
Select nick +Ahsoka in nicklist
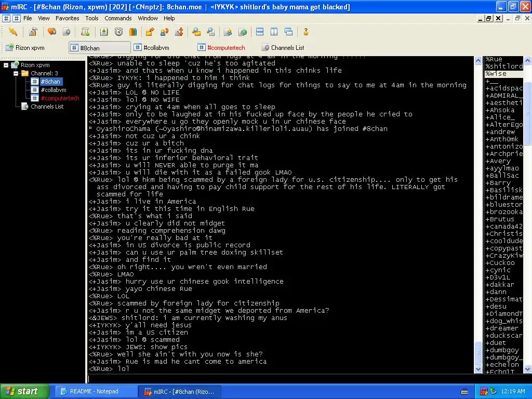(500, 110)
